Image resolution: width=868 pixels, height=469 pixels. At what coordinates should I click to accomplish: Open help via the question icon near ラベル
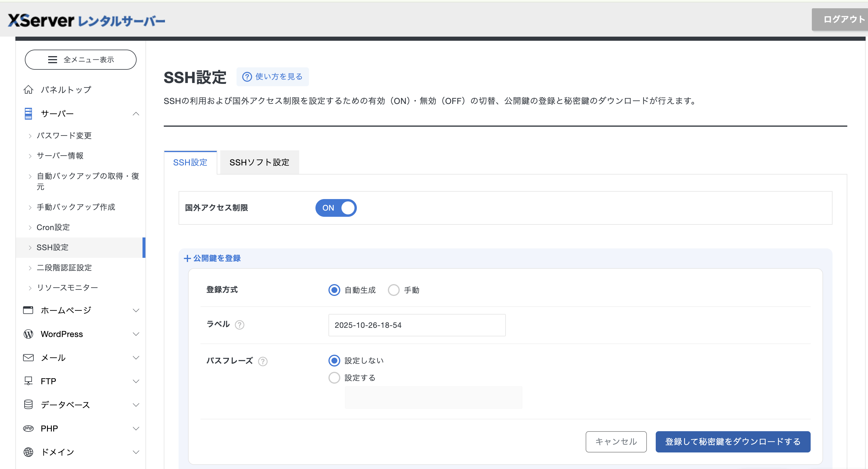(240, 325)
